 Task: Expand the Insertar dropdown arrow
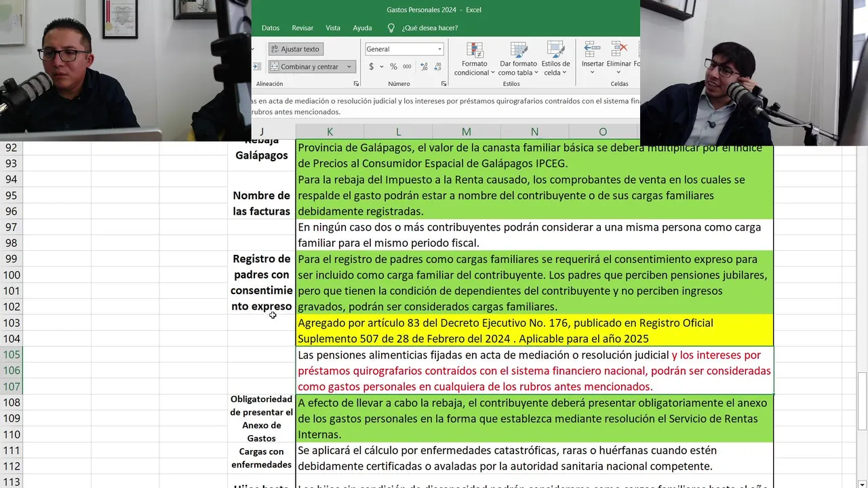[592, 73]
